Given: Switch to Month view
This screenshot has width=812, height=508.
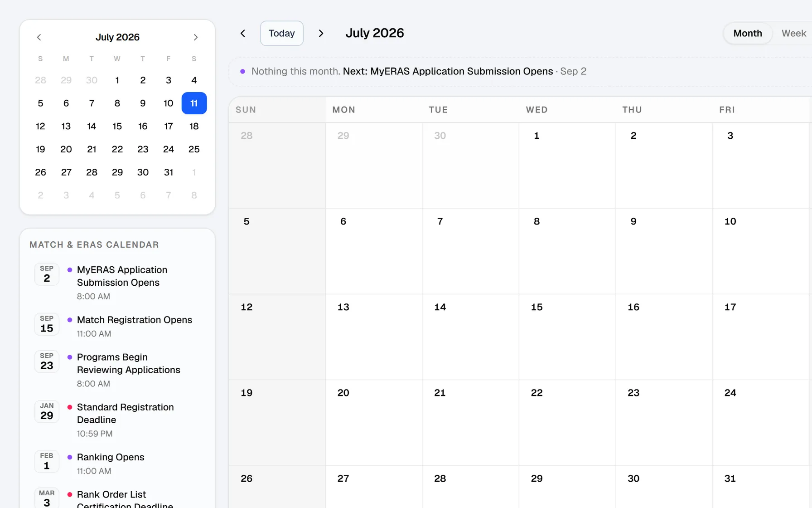Looking at the screenshot, I should click(748, 33).
